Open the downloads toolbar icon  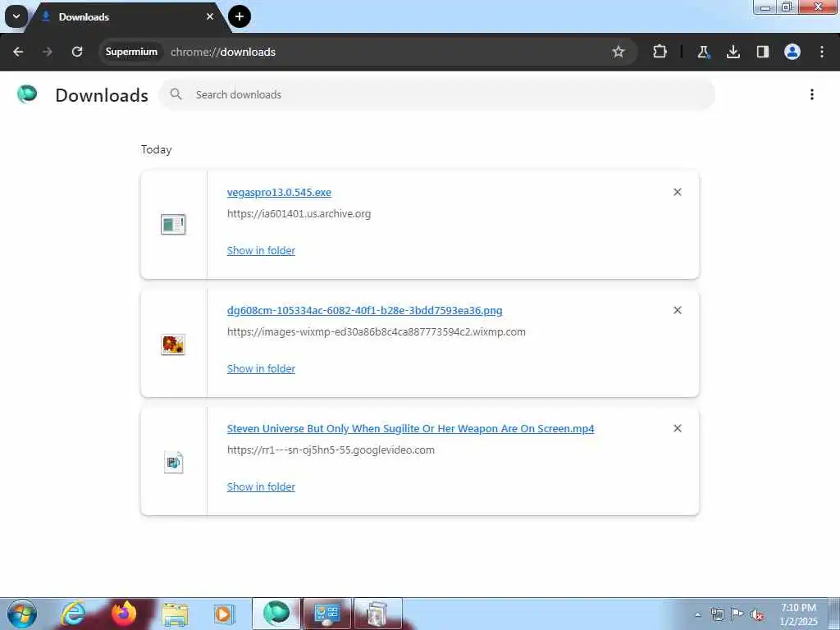[733, 52]
